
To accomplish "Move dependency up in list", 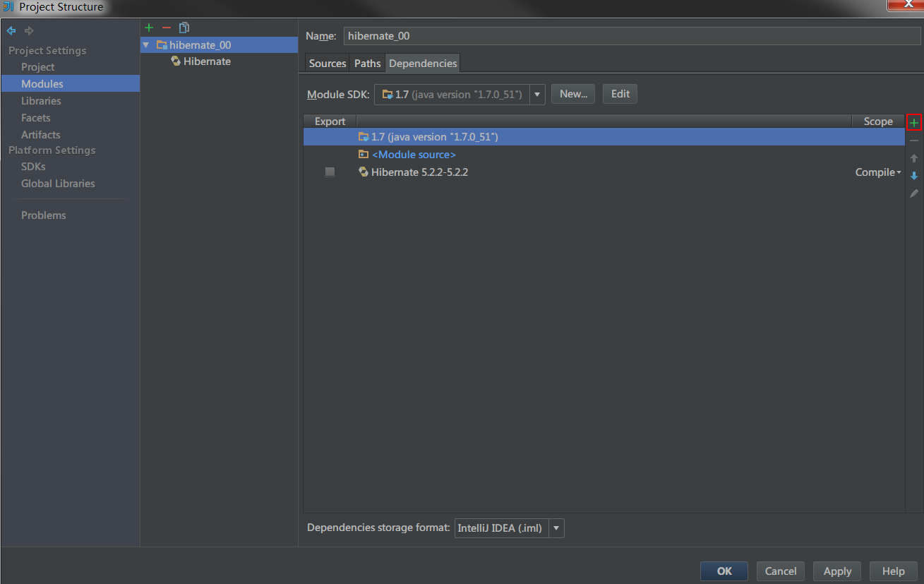I will point(914,158).
